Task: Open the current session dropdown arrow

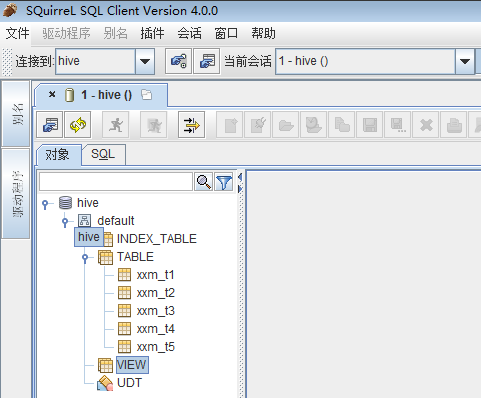Action: click(x=465, y=61)
